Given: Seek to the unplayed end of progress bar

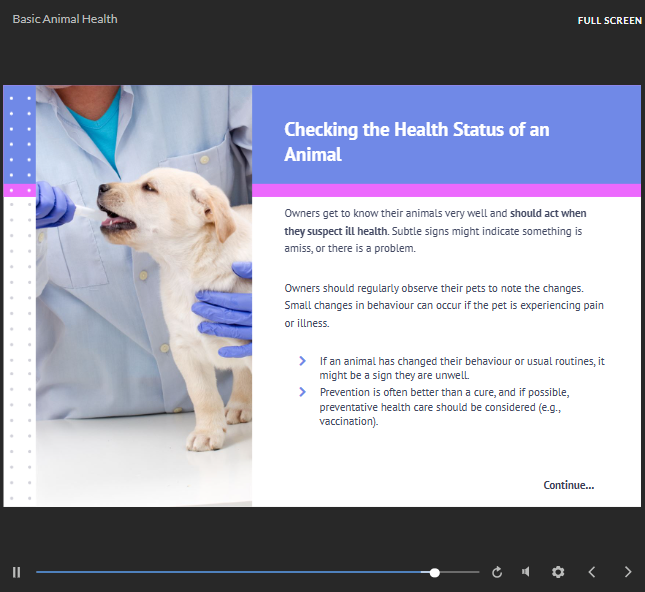Looking at the screenshot, I should [x=470, y=573].
